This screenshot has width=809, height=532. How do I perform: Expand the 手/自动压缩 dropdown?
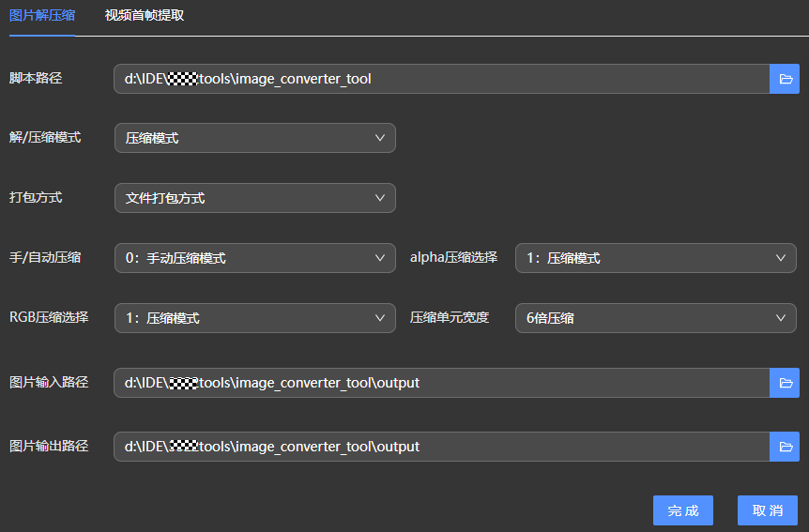[x=254, y=258]
